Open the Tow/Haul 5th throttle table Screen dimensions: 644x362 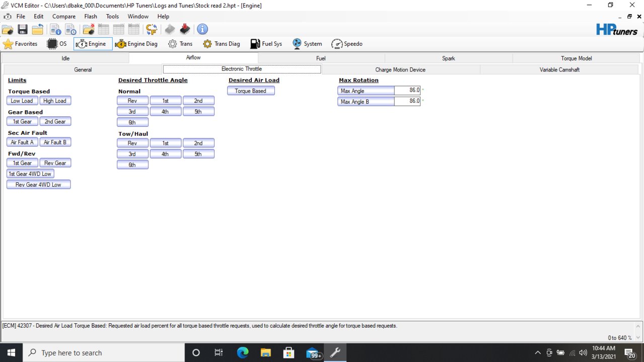[x=198, y=154]
